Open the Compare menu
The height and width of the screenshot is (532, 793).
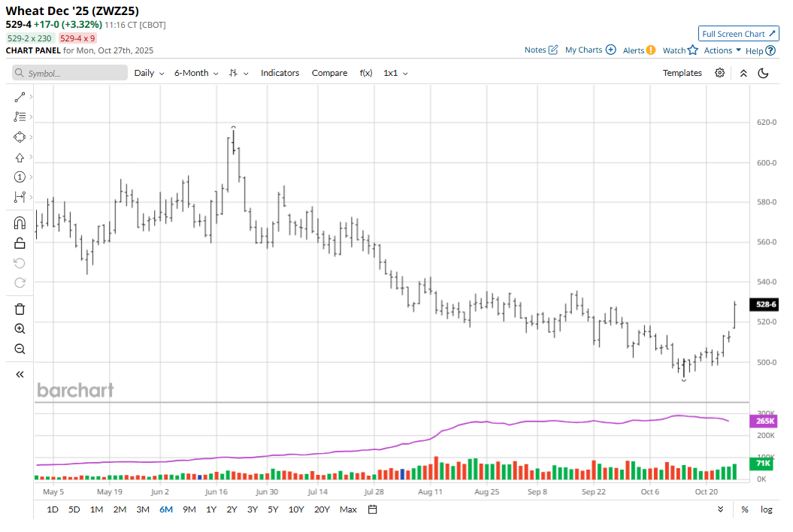coord(329,73)
